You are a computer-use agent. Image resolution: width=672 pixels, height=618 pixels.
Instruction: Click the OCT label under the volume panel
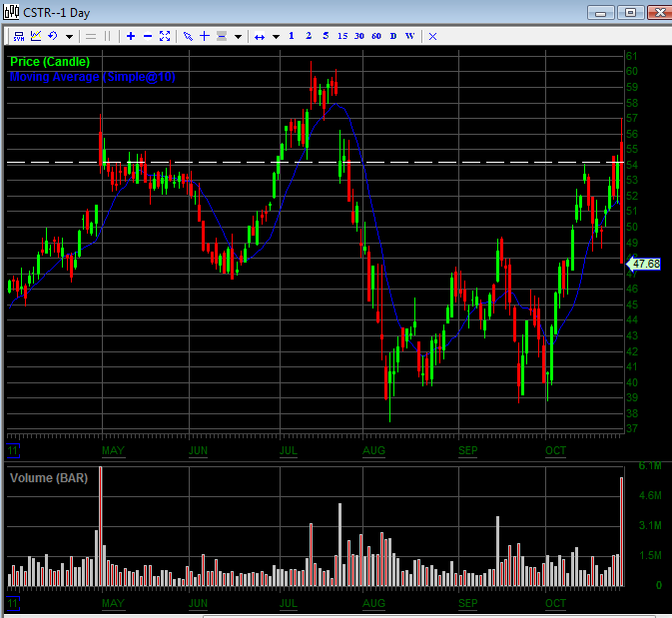coord(555,603)
